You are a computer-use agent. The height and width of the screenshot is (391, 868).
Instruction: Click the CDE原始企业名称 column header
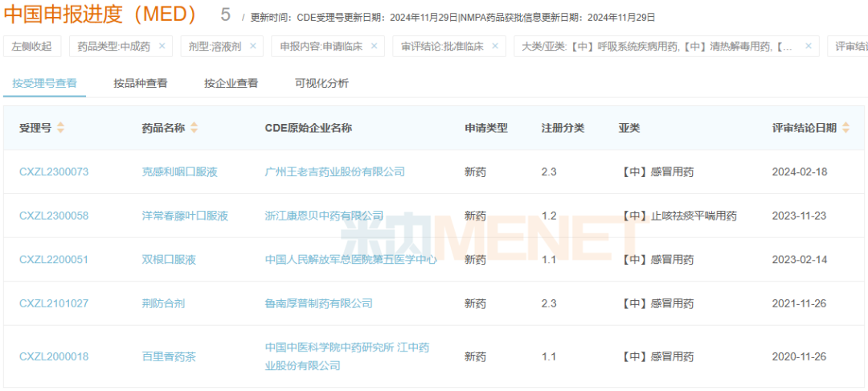point(309,128)
